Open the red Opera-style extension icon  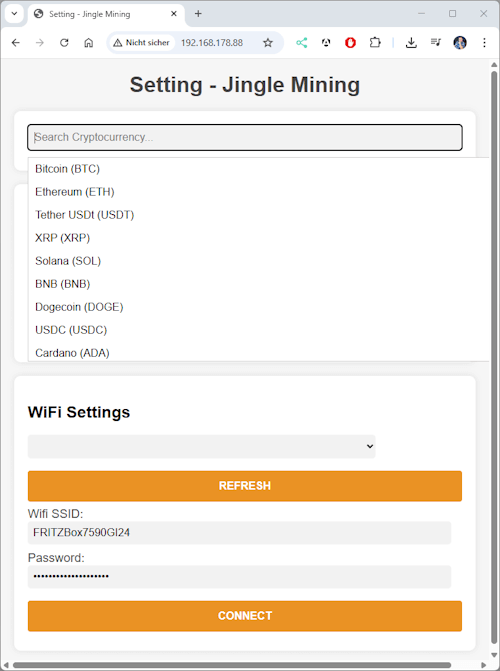pos(350,42)
